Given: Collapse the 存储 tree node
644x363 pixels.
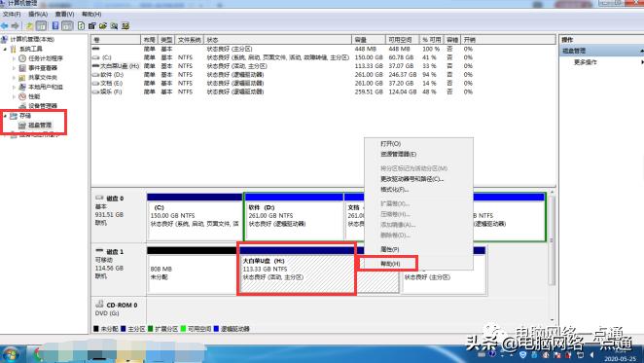Looking at the screenshot, I should tap(5, 116).
